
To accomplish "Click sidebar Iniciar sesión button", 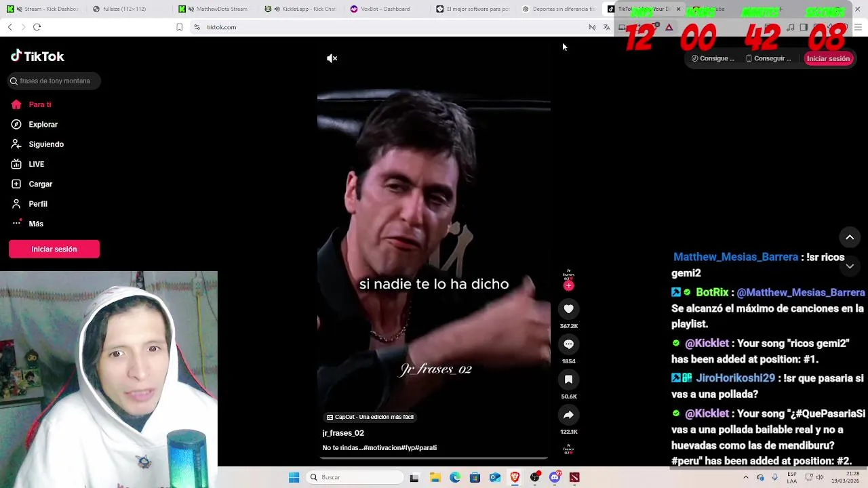I will tap(54, 249).
